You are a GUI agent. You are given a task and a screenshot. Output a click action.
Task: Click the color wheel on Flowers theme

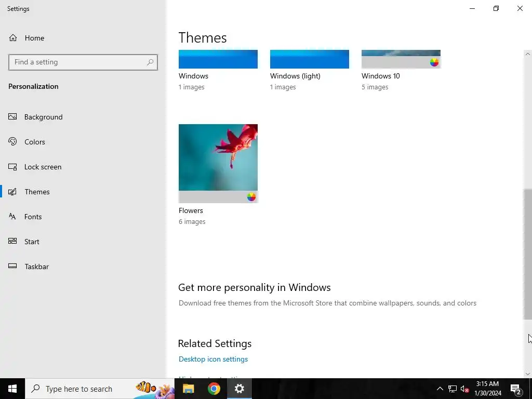click(x=251, y=197)
